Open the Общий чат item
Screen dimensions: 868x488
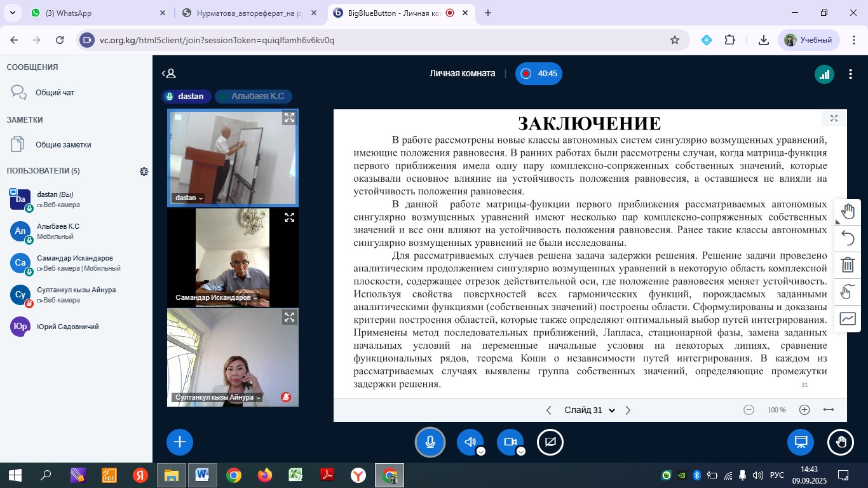(x=55, y=93)
